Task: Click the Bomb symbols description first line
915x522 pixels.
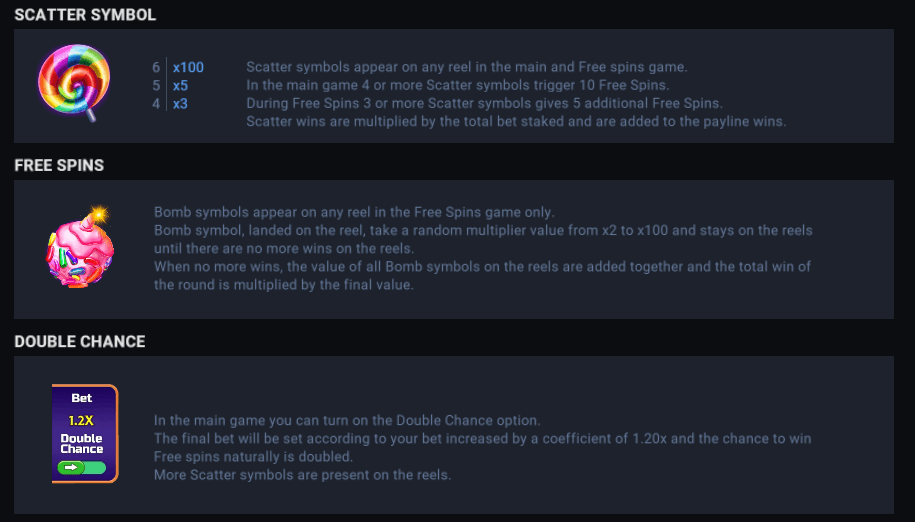Action: pos(354,212)
